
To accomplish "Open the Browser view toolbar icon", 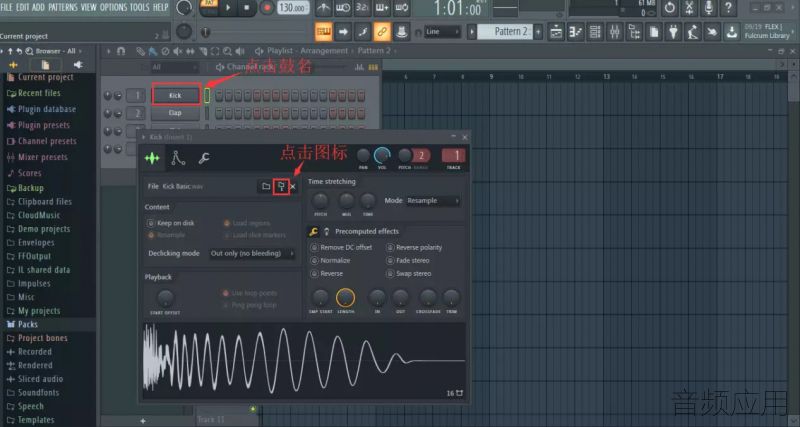I will click(x=634, y=32).
